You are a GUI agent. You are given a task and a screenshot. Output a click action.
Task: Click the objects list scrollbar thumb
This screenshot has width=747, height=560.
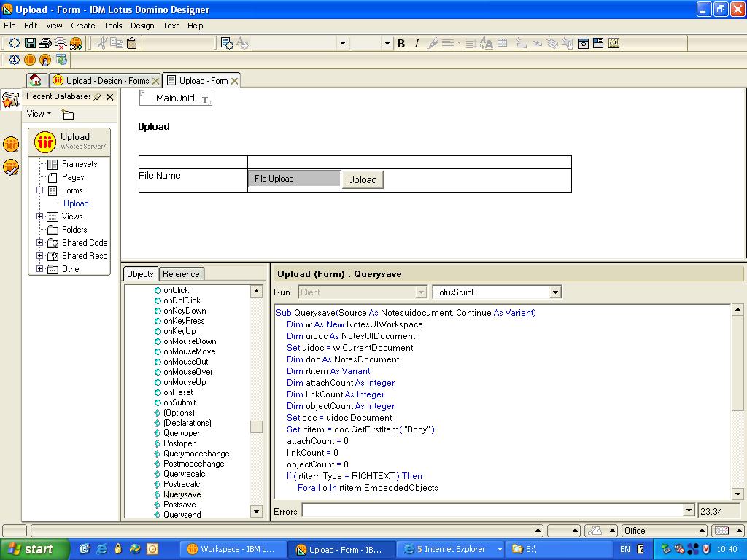pyautogui.click(x=256, y=427)
